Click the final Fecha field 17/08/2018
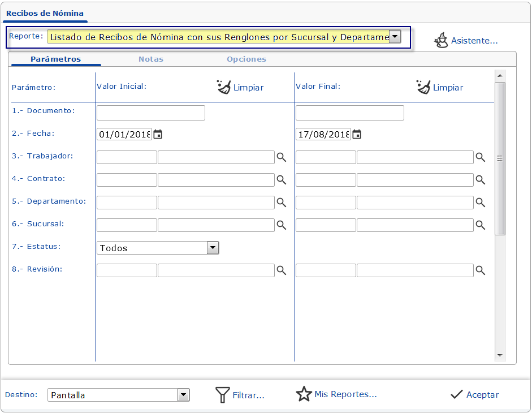532x413 pixels. pos(324,135)
